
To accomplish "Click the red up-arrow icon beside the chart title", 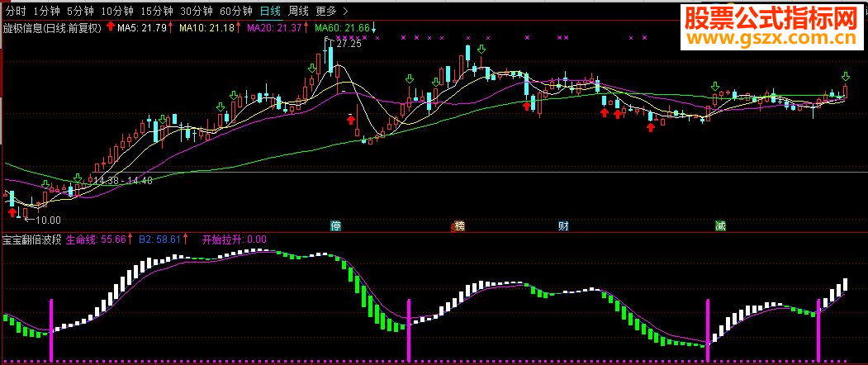I will tap(110, 26).
